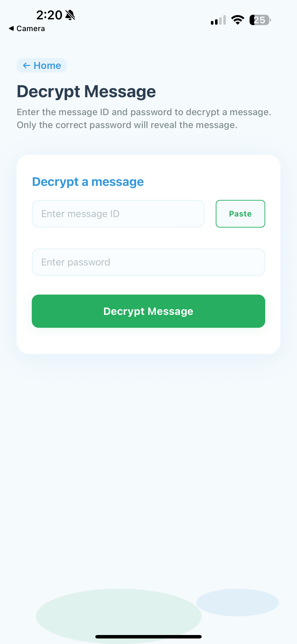Tap the clock showing 2:20
Viewport: 297px width, 644px height.
point(49,15)
